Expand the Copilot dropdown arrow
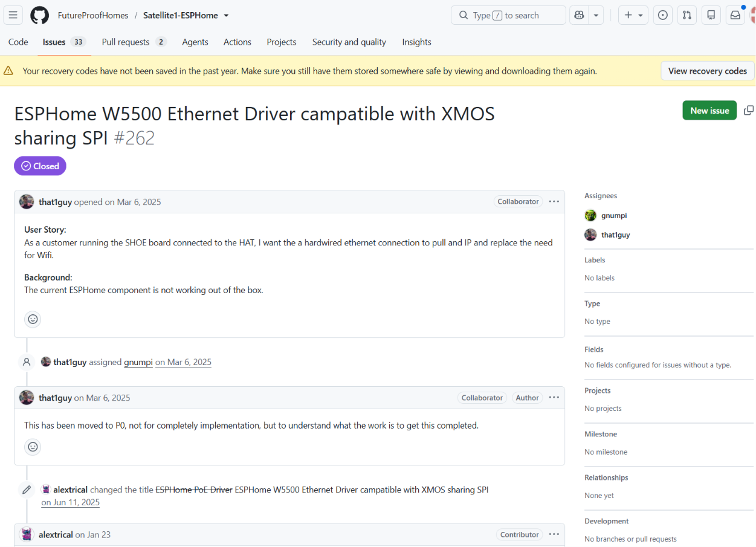 (x=596, y=15)
